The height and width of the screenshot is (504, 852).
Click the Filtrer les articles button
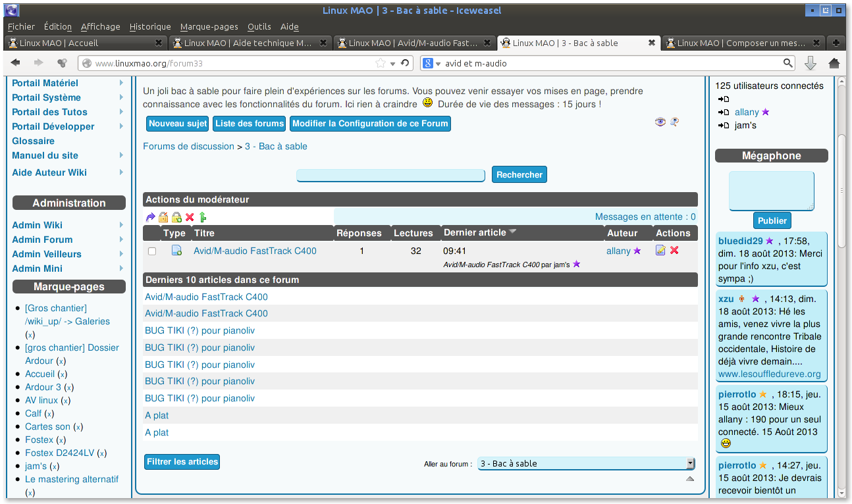[182, 462]
